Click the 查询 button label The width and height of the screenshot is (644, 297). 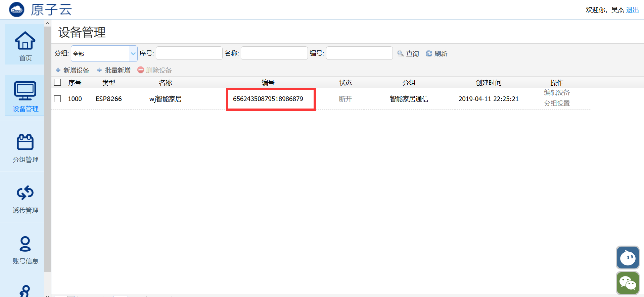coord(413,53)
